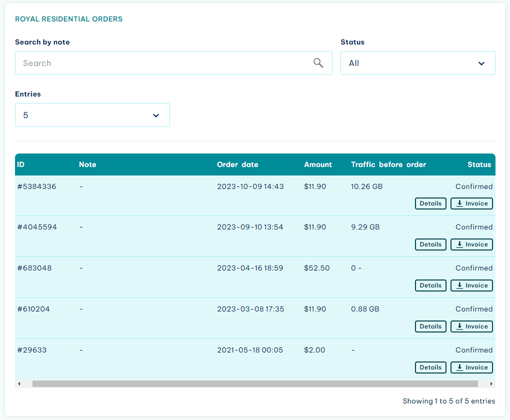Click the Status column header

coord(479,164)
